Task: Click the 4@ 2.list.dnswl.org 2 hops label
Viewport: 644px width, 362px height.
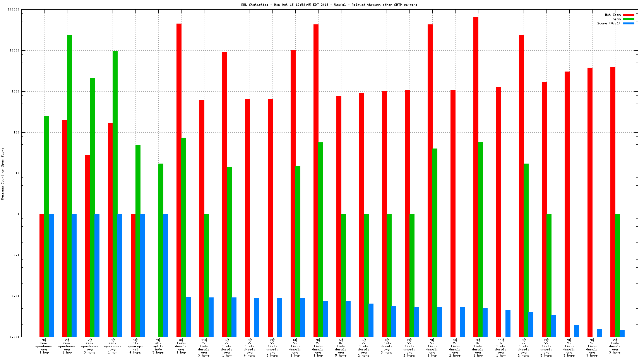Action: coord(455,348)
